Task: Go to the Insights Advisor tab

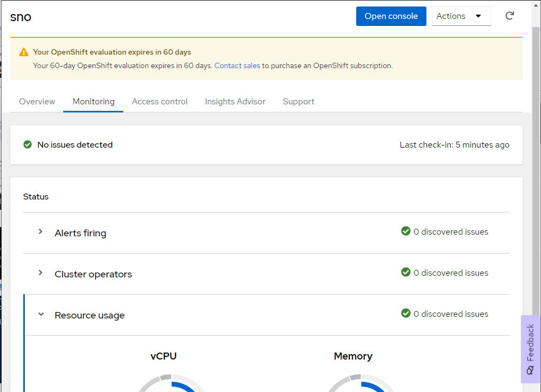Action: pos(235,102)
